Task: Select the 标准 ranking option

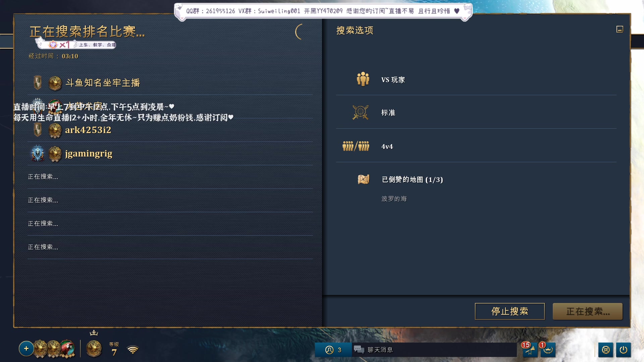Action: click(x=476, y=113)
